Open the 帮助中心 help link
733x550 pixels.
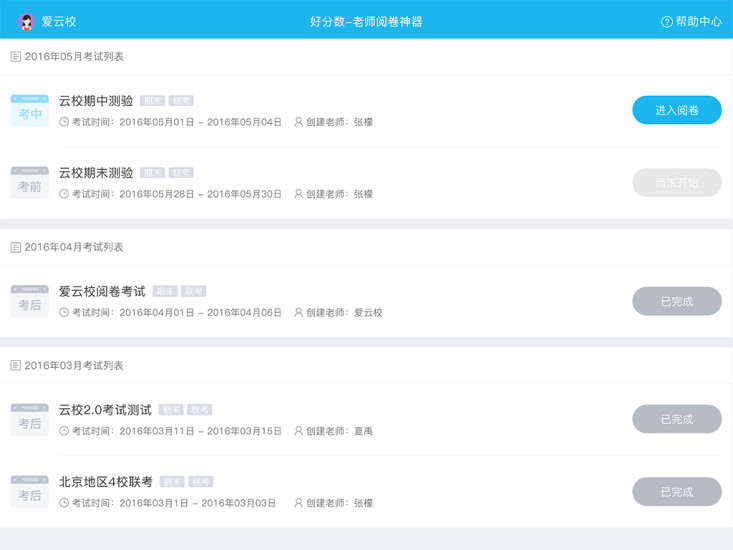[691, 21]
